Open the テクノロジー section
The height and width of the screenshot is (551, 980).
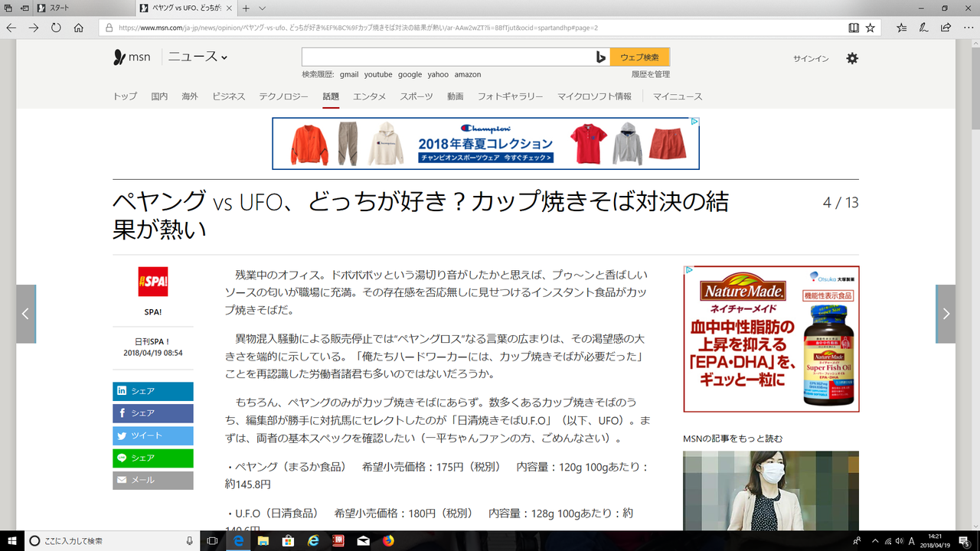point(283,96)
